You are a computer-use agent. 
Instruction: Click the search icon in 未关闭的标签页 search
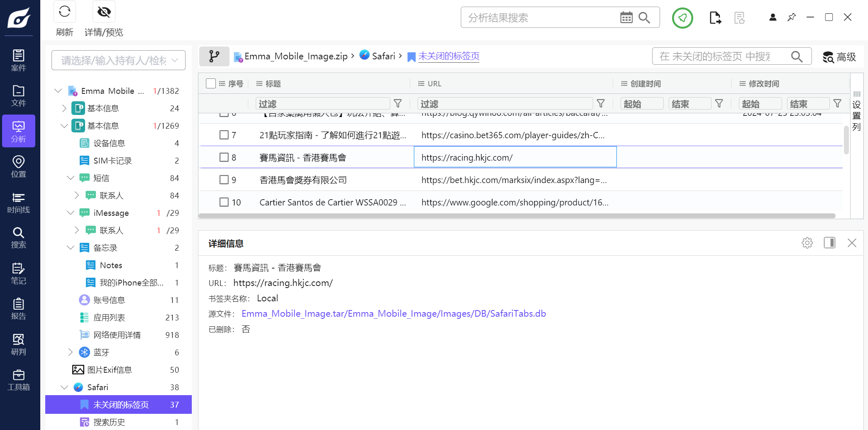[x=797, y=56]
